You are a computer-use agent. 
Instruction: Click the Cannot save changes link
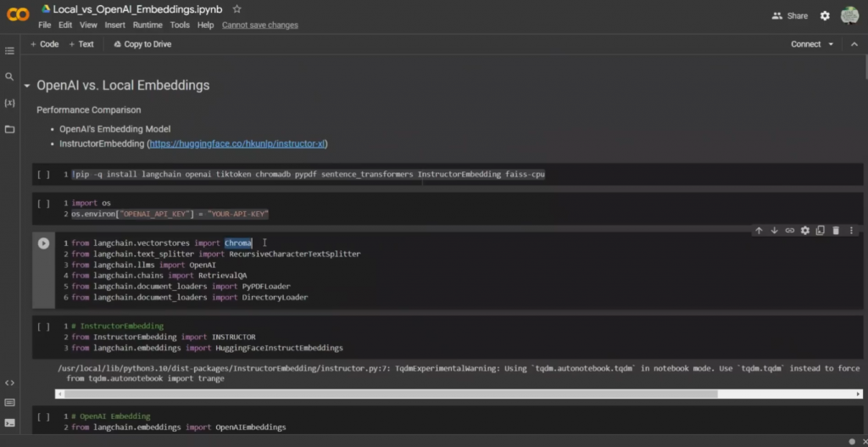click(x=259, y=25)
